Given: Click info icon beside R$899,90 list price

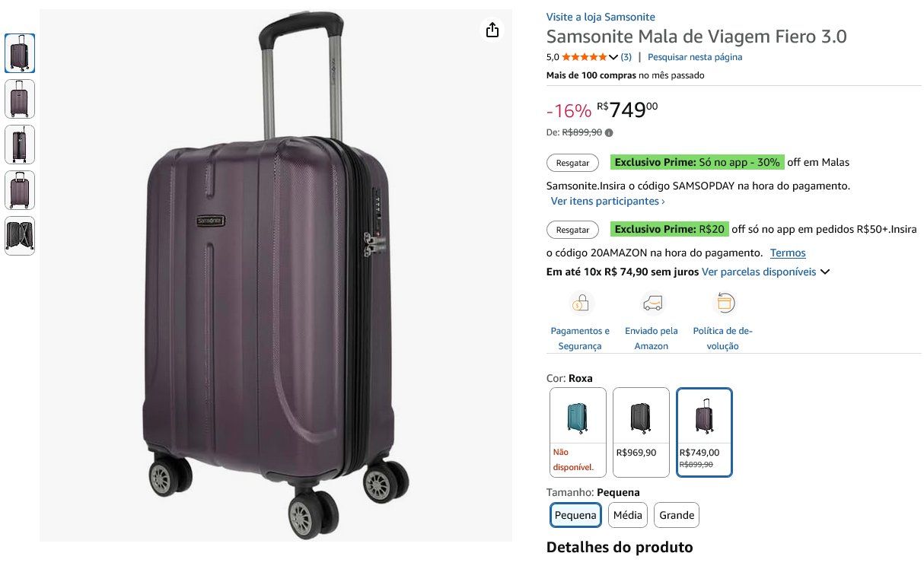Looking at the screenshot, I should [609, 132].
